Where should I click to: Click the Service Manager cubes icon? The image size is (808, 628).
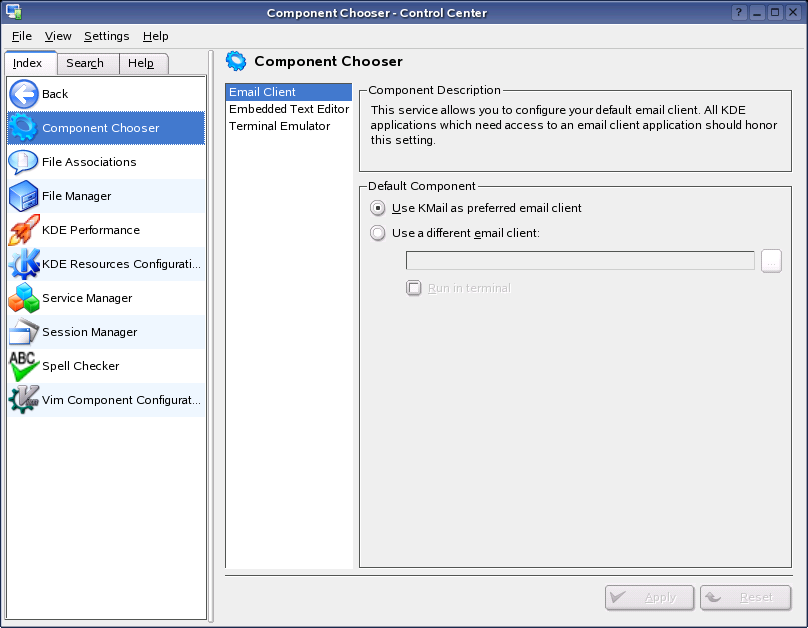click(24, 298)
